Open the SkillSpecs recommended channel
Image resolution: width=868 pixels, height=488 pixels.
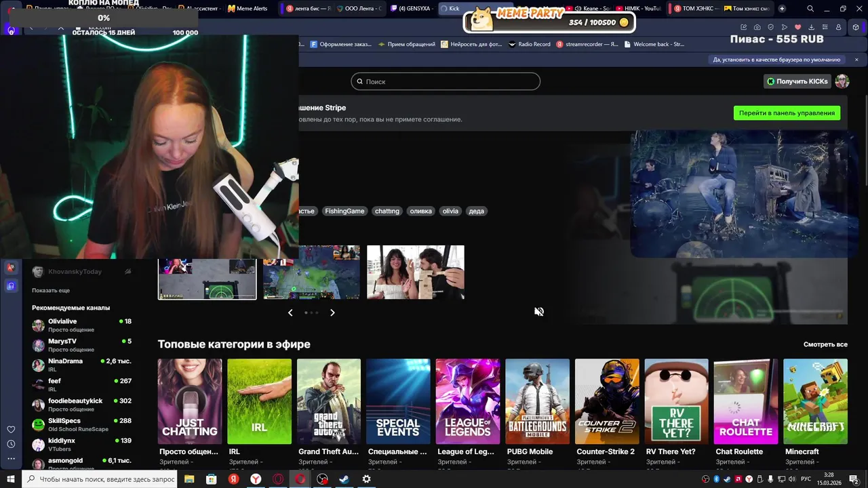tap(81, 424)
